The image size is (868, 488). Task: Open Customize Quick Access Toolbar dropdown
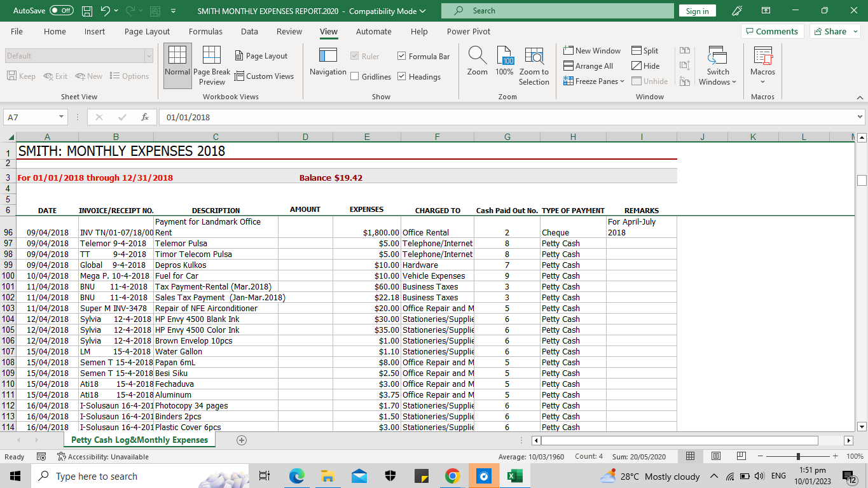pos(173,11)
